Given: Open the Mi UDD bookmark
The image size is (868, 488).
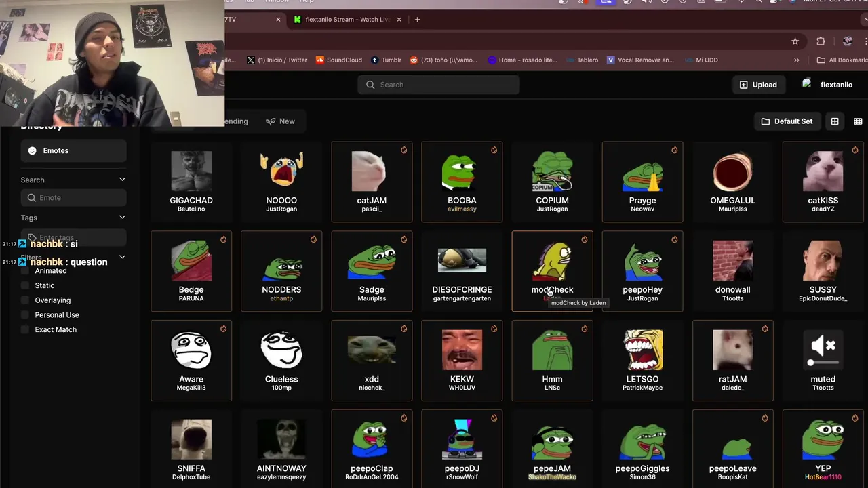Looking at the screenshot, I should click(701, 60).
